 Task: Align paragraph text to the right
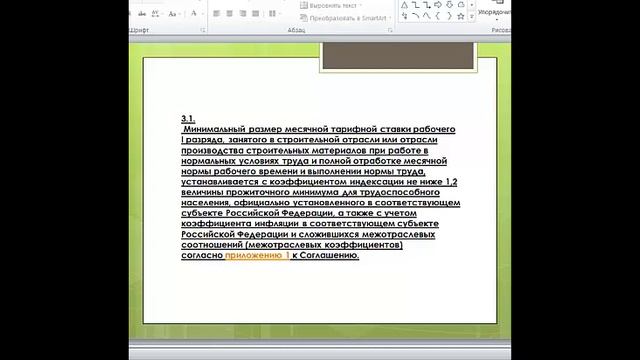(243, 14)
